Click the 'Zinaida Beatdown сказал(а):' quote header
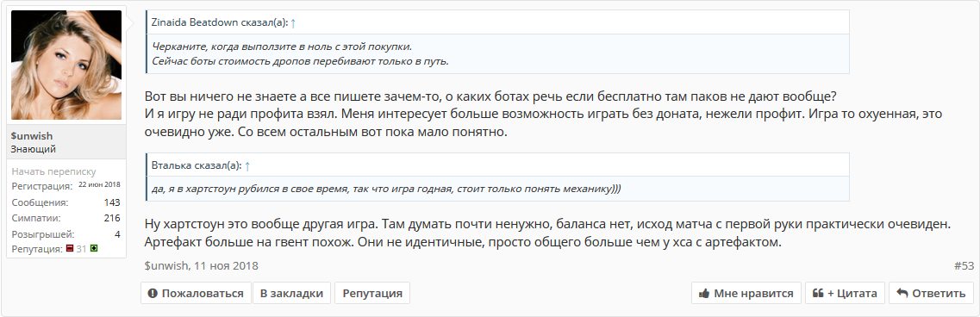Screen dimensions: 980x317 coord(220,22)
